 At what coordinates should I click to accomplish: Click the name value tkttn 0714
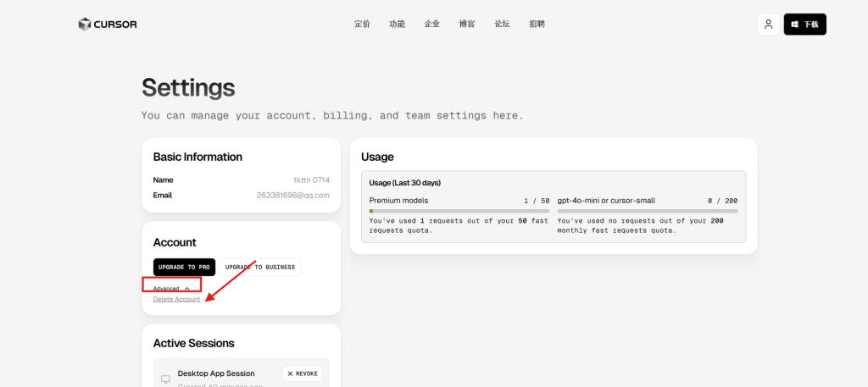coord(312,180)
